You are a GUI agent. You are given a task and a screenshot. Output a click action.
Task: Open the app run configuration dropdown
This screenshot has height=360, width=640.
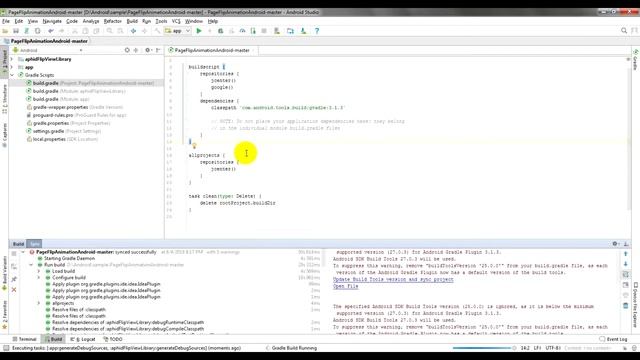click(x=178, y=31)
